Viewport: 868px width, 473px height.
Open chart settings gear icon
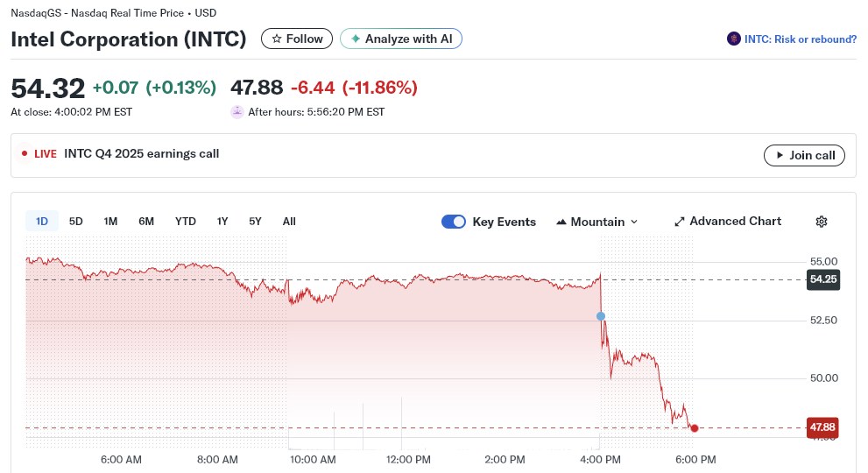click(821, 222)
